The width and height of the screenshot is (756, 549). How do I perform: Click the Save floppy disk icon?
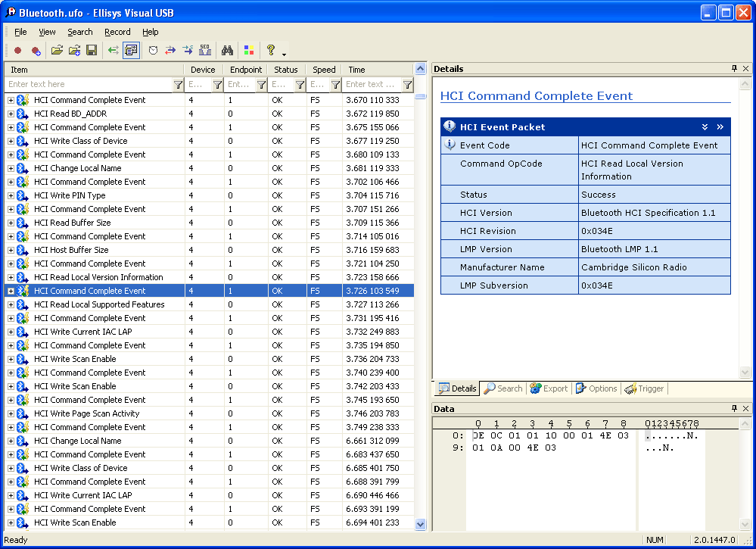click(x=92, y=51)
